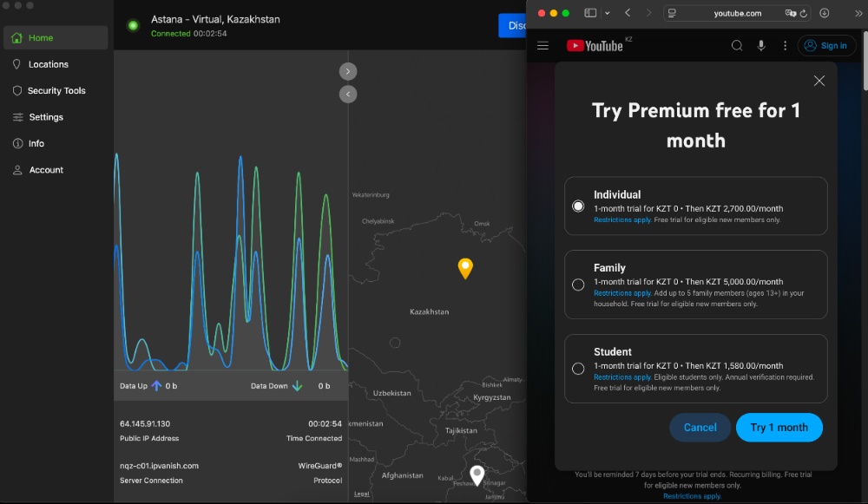Click the Uzbekistan label on the map
Screen dimensions: 868x504
coord(392,393)
